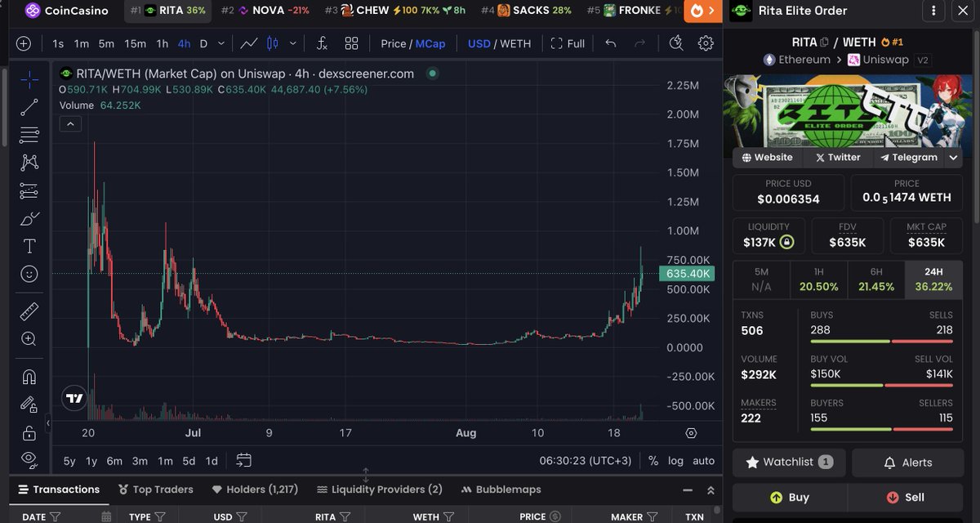This screenshot has height=523, width=980.
Task: Open the token Twitter link
Action: coord(839,158)
